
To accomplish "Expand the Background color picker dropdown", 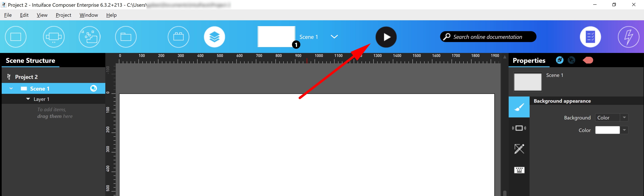I will [x=627, y=130].
